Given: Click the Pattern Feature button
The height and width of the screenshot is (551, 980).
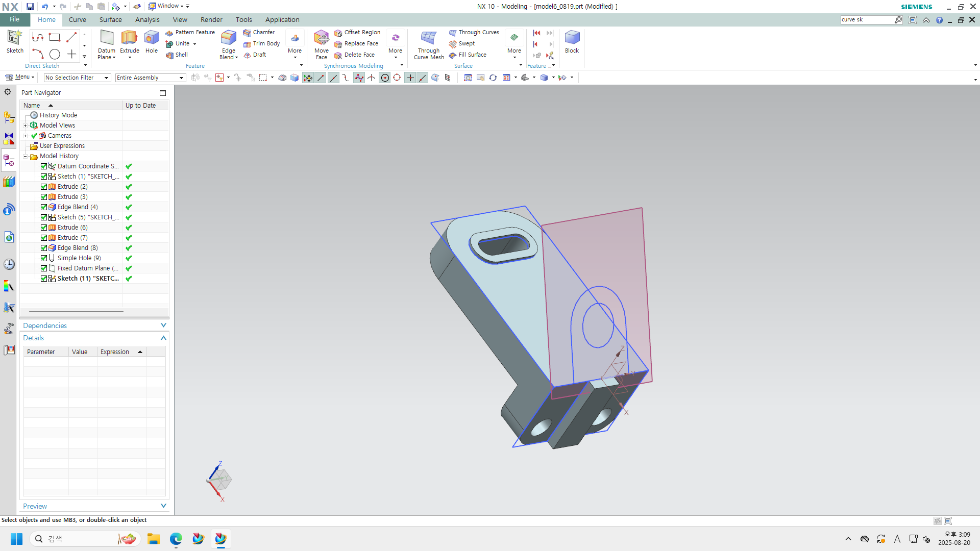Looking at the screenshot, I should (194, 32).
